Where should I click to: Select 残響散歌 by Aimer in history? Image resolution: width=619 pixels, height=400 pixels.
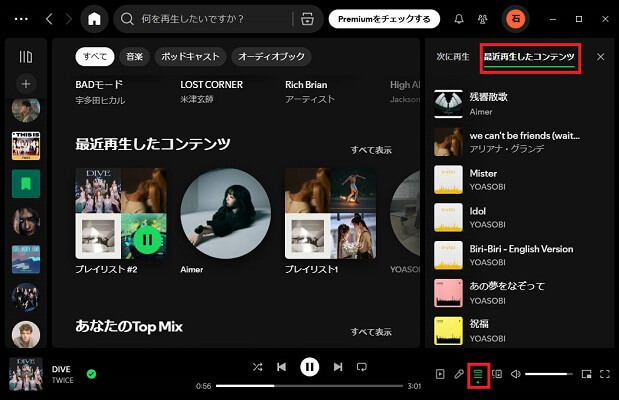[519, 104]
